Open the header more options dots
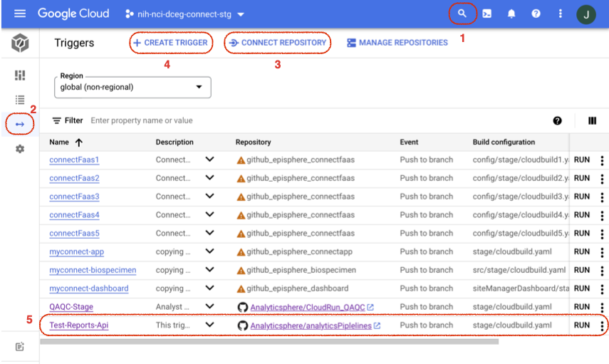 click(560, 14)
